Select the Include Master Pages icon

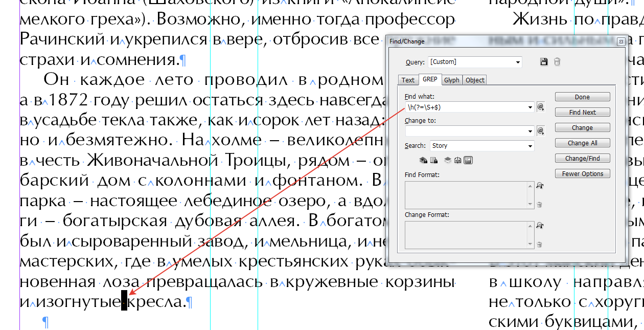(x=458, y=160)
